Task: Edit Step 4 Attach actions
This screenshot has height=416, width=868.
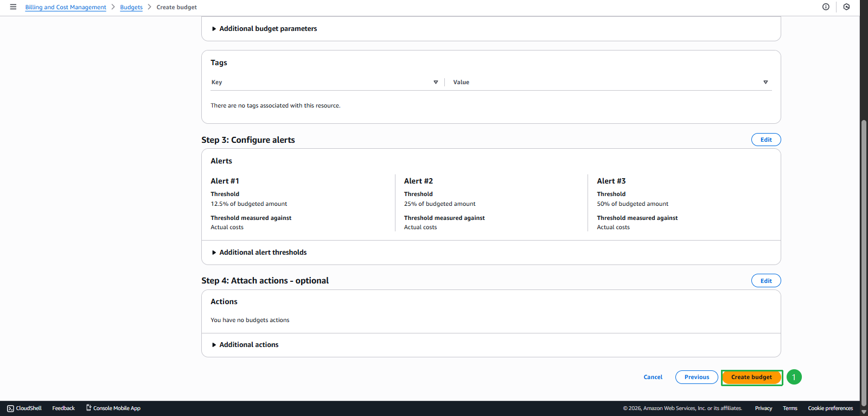Action: pyautogui.click(x=765, y=281)
